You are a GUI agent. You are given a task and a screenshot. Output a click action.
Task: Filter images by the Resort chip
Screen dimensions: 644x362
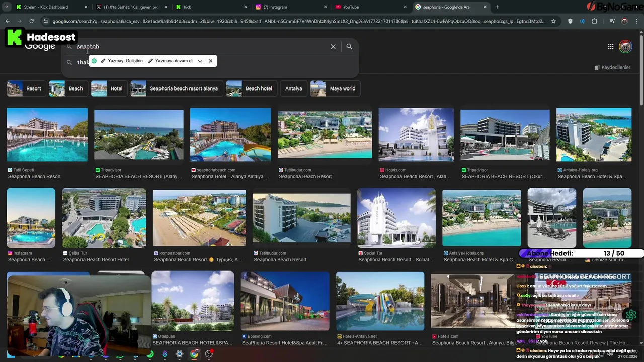tap(26, 88)
